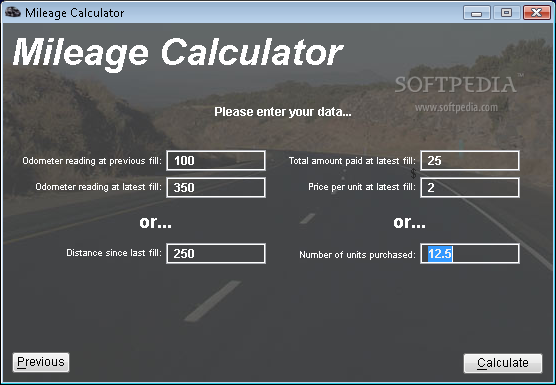Click the 'Odometer reading at latest fill:' label
The height and width of the screenshot is (385, 556).
(98, 187)
